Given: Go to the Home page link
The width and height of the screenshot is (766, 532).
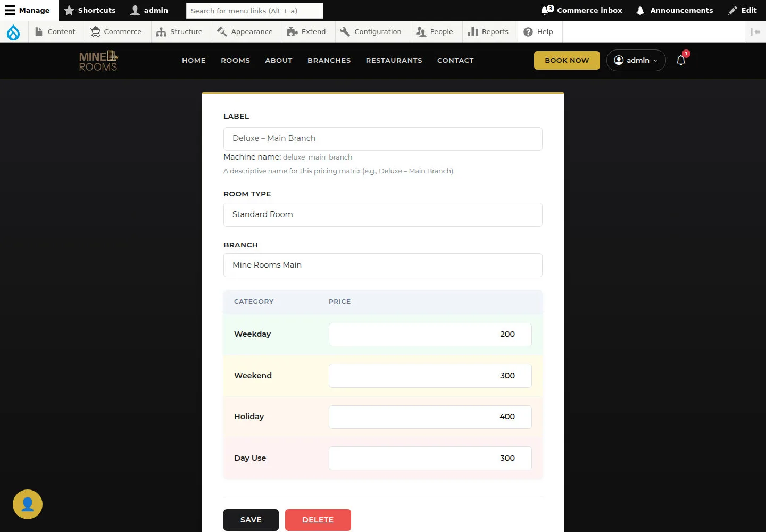Looking at the screenshot, I should [194, 61].
